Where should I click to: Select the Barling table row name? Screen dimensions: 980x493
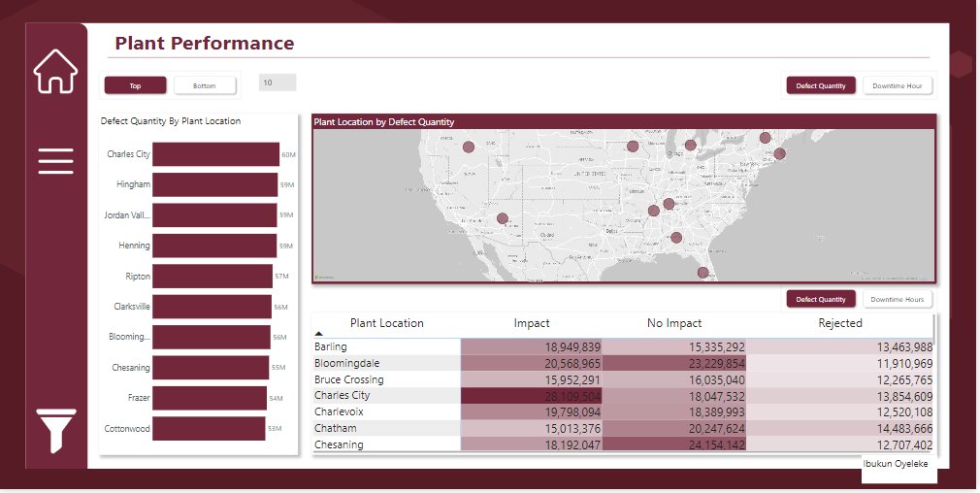331,346
